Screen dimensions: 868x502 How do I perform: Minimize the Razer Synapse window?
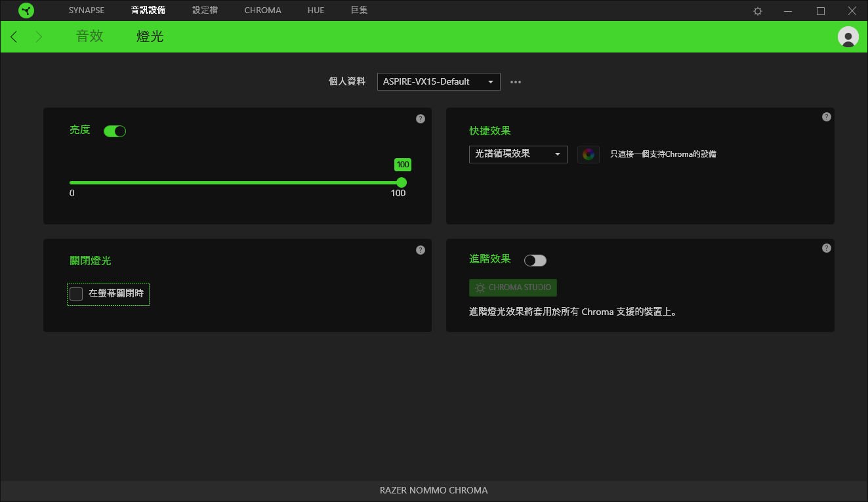(789, 11)
